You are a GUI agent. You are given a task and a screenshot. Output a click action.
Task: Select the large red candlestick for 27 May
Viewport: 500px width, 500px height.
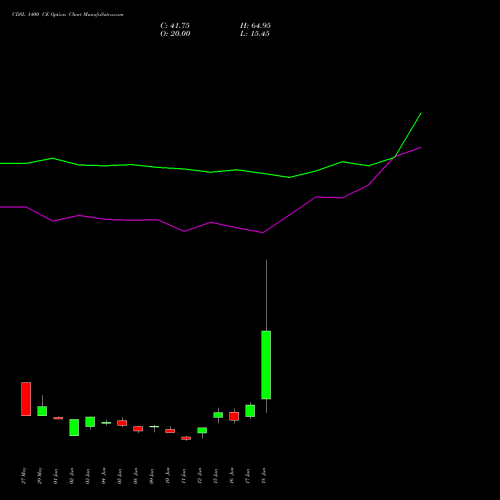tap(26, 399)
